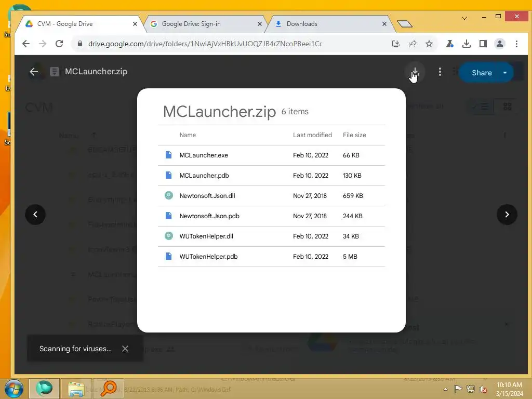532x399 pixels.
Task: Click the MCLauncher.exe file icon
Action: [168, 155]
